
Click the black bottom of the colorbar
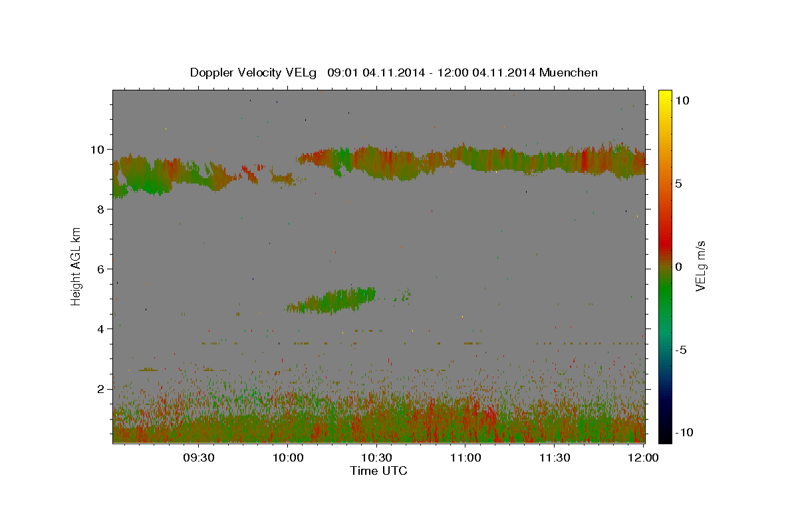(x=664, y=436)
